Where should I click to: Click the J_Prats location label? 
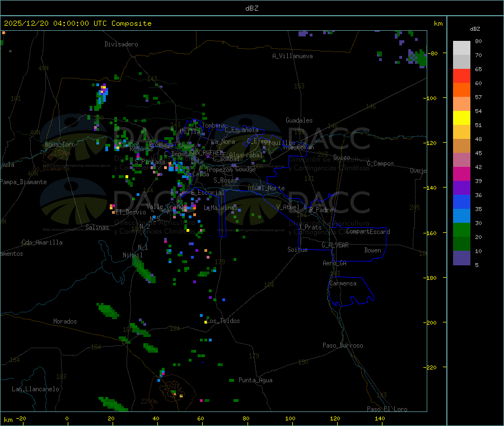(310, 227)
